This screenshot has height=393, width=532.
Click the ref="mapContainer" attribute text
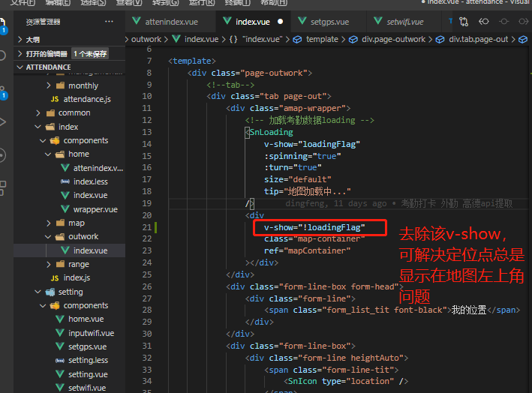pos(308,251)
